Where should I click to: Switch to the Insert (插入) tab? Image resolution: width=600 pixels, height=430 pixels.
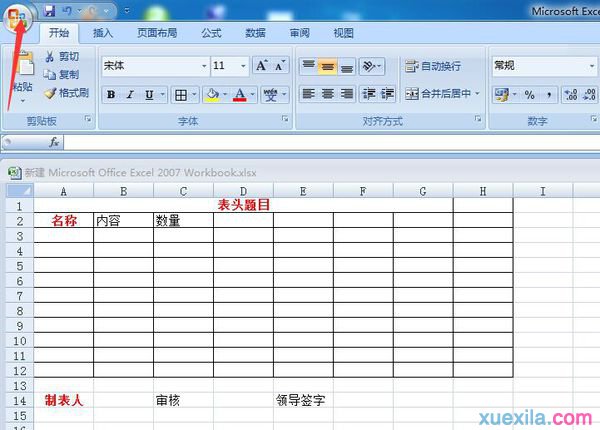[x=103, y=33]
